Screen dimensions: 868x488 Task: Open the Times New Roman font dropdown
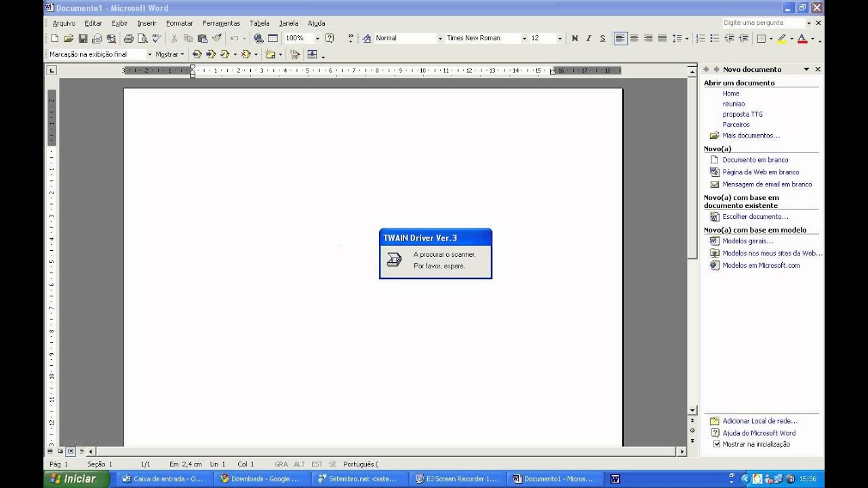[x=524, y=39]
